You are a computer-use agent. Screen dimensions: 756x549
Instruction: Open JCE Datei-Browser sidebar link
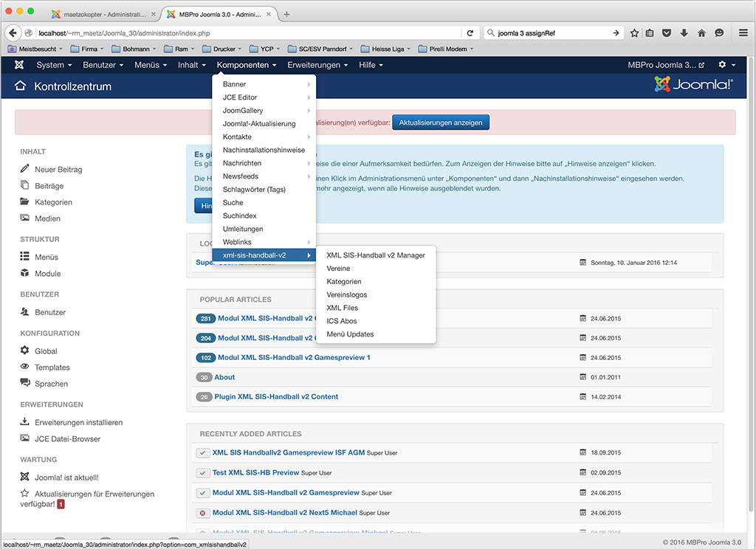click(x=67, y=438)
